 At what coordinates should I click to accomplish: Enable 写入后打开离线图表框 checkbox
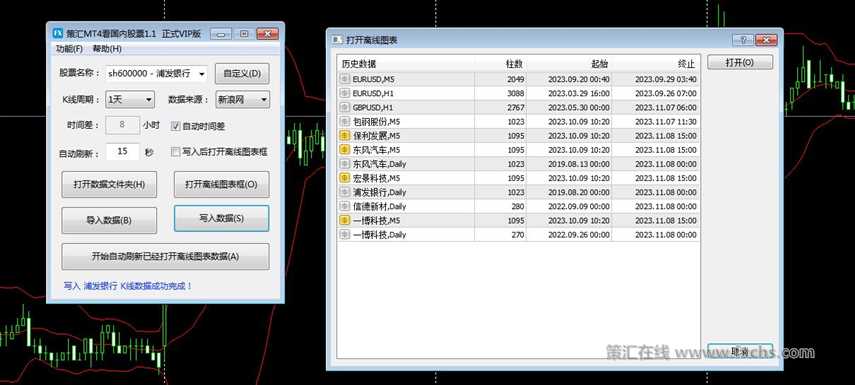click(x=176, y=152)
